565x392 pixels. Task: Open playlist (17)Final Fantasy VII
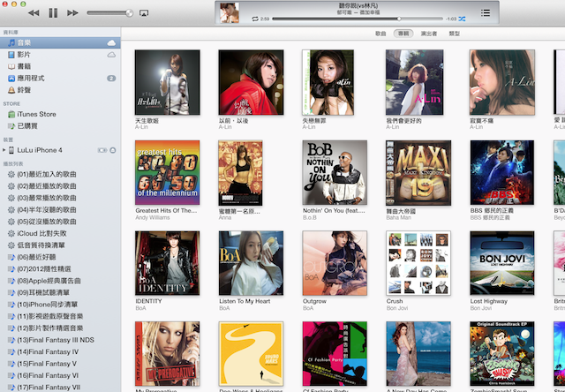[x=60, y=388]
